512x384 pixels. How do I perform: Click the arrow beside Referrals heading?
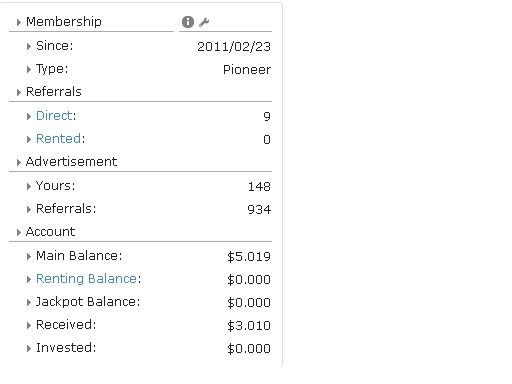tap(19, 92)
